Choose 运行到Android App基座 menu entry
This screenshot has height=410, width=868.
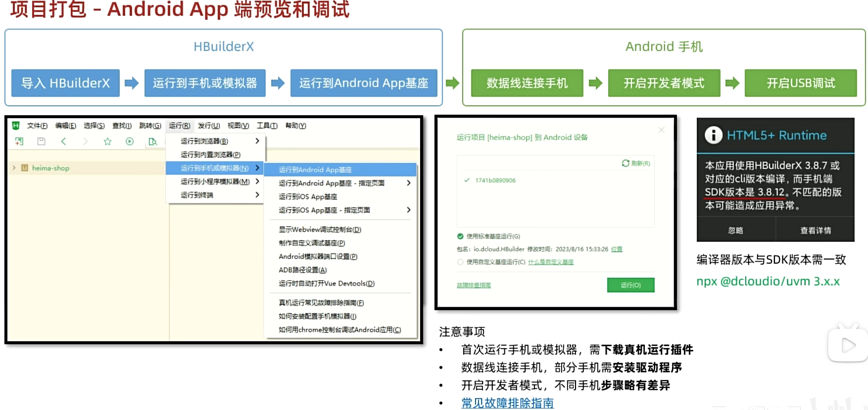tap(315, 170)
